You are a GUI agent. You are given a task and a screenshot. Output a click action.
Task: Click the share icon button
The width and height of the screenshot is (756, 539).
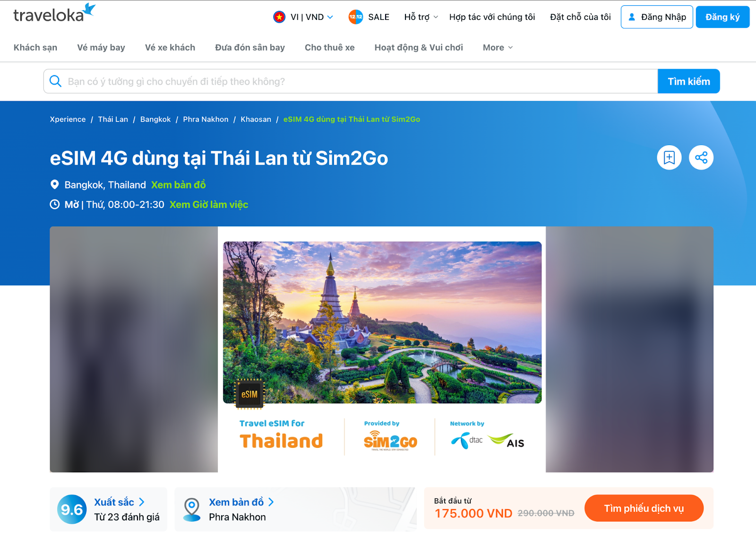pos(701,157)
